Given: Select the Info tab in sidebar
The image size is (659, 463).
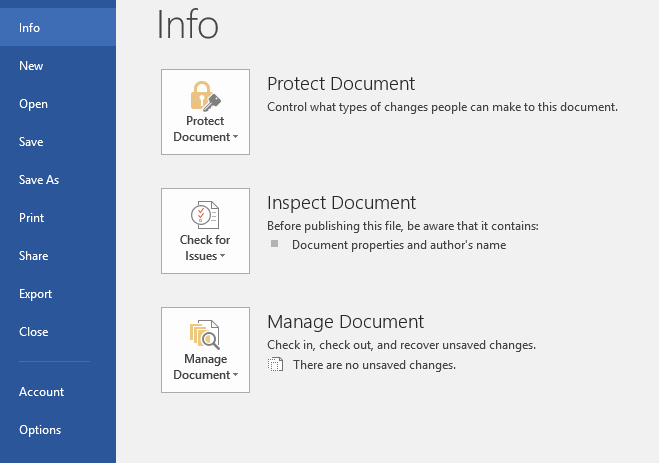Looking at the screenshot, I should pos(58,27).
